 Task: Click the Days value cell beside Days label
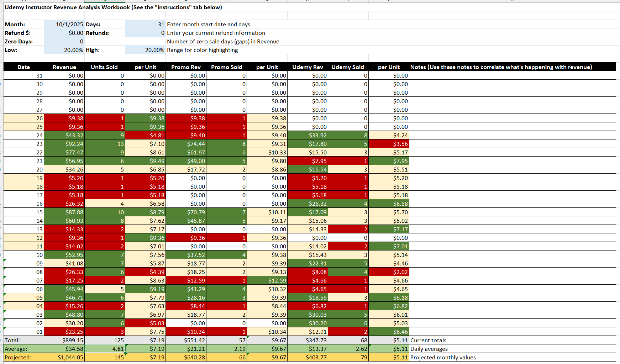tap(145, 24)
